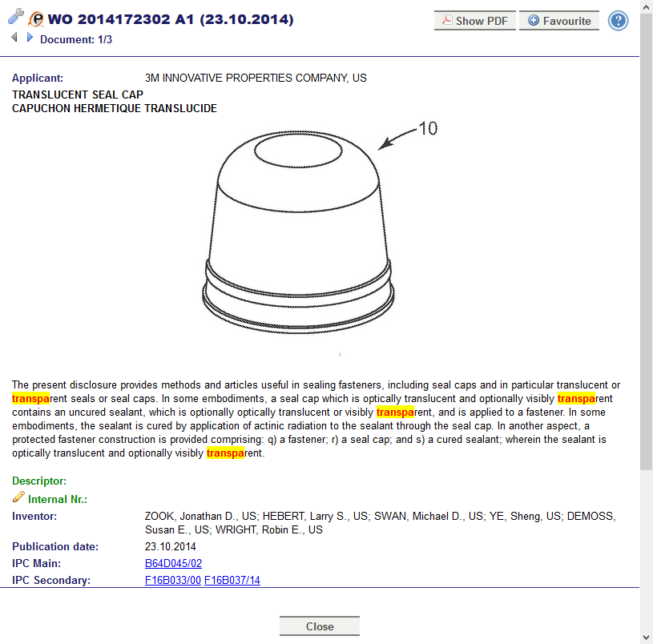Click publication date value '23.10.2014'
This screenshot has height=644, width=653.
171,546
